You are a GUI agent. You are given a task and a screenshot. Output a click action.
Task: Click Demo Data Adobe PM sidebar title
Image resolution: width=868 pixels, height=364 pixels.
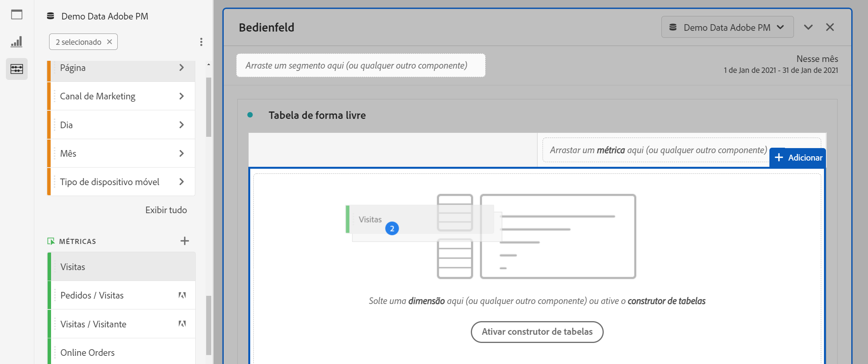tap(105, 16)
